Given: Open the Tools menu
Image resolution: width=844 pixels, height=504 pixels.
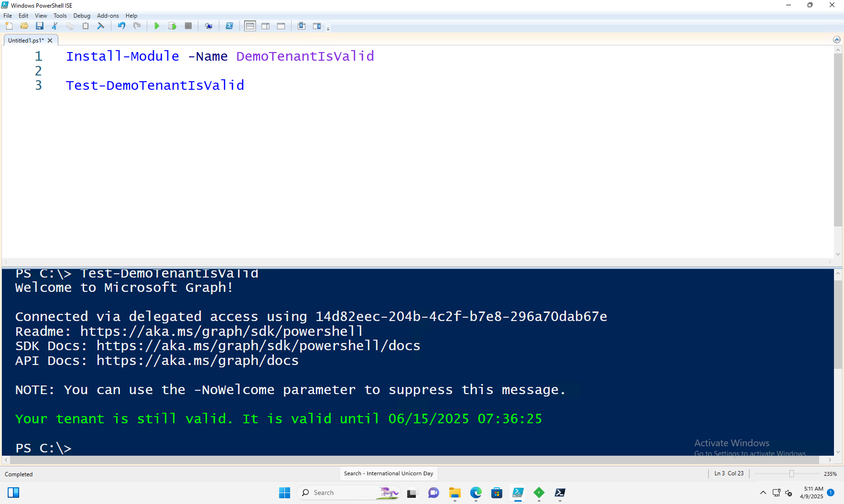Looking at the screenshot, I should pyautogui.click(x=60, y=16).
